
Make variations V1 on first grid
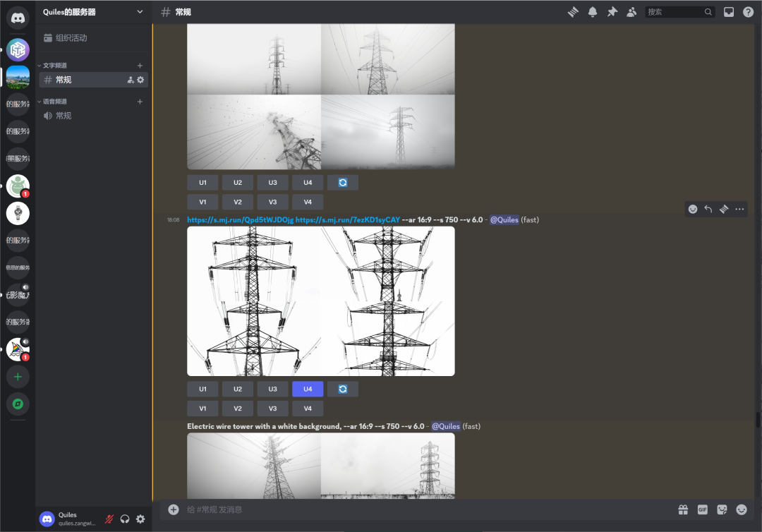(202, 202)
